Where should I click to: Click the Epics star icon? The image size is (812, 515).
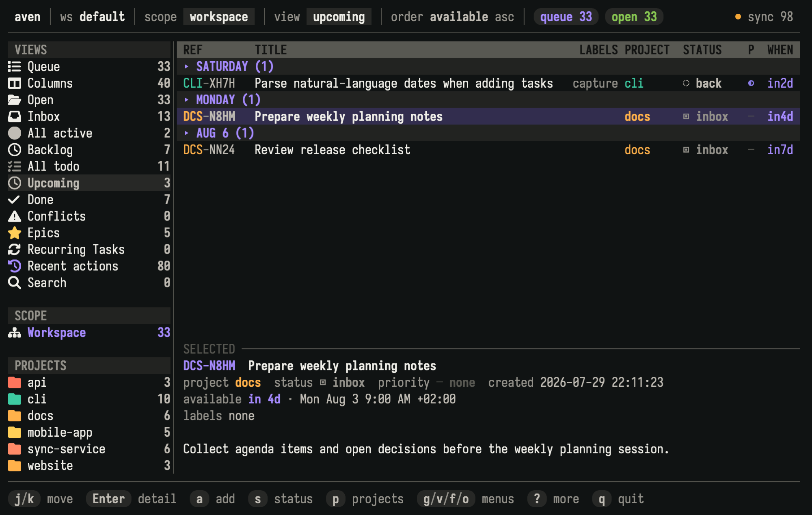click(x=15, y=233)
